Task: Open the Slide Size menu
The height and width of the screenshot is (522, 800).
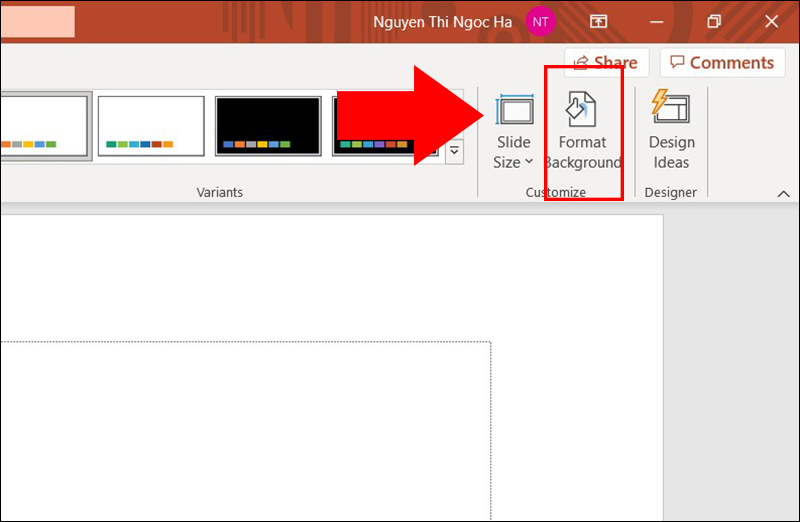Action: point(514,131)
